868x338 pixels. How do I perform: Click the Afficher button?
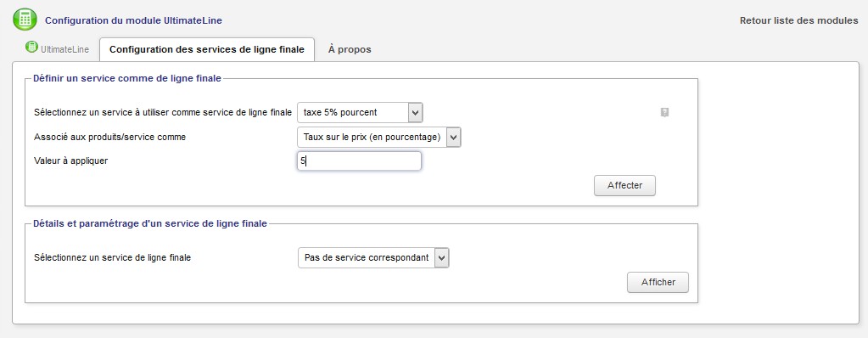click(658, 282)
